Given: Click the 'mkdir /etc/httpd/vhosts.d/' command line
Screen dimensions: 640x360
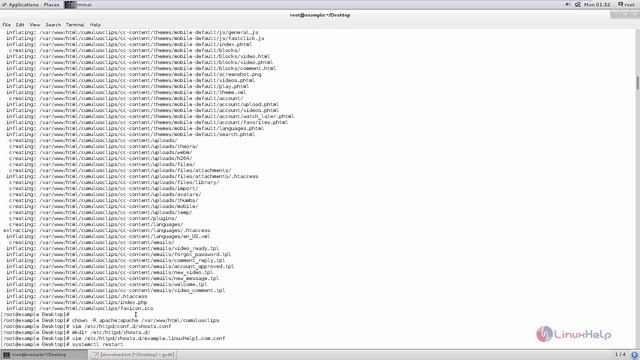Looking at the screenshot, I should 76,333.
